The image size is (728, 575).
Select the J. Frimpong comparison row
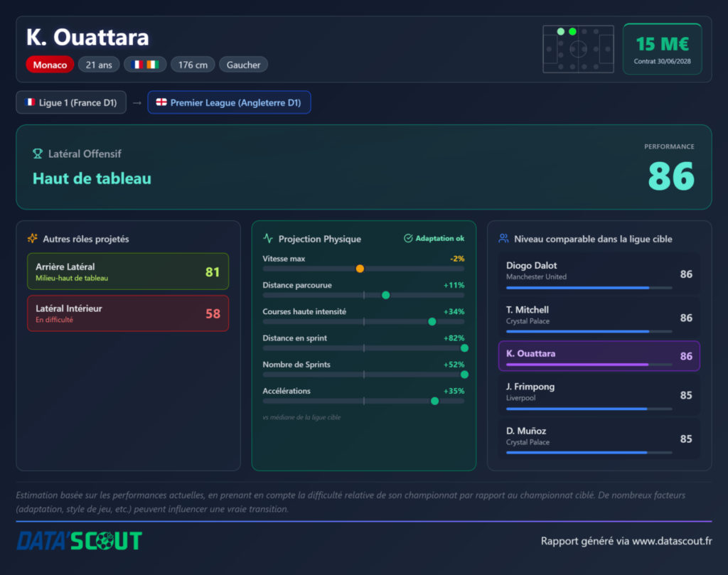(x=599, y=395)
